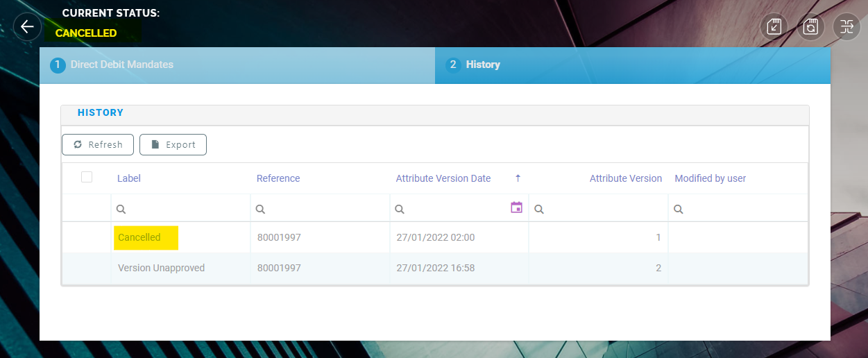Viewport: 868px width, 358px height.
Task: Click the Attribute Version filter input field
Action: pyautogui.click(x=604, y=209)
